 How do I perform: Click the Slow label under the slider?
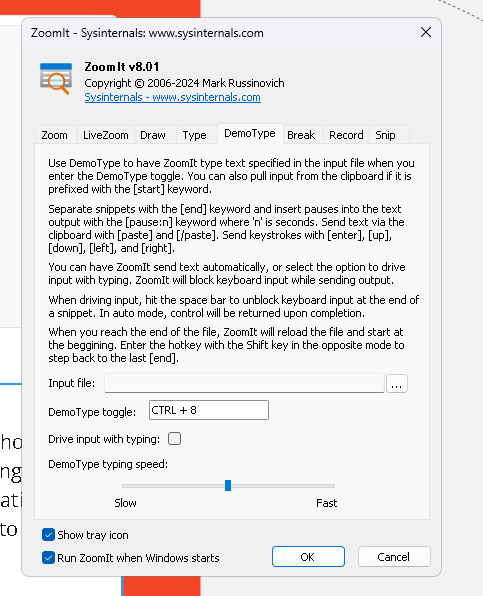click(x=125, y=503)
